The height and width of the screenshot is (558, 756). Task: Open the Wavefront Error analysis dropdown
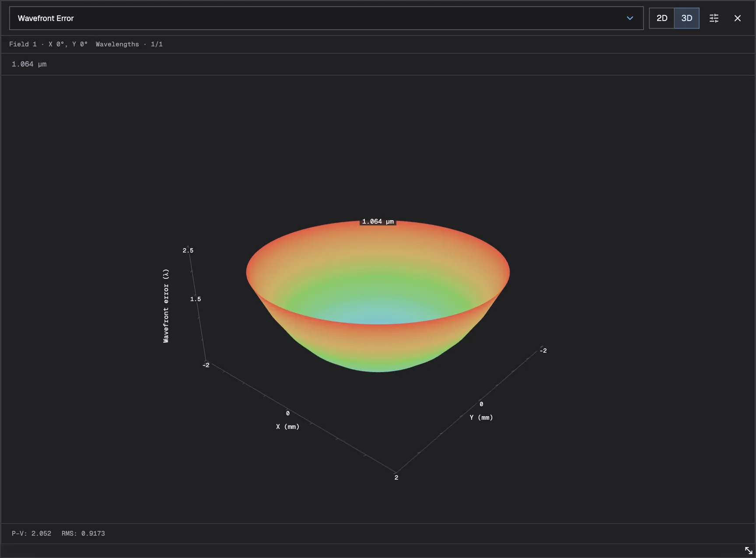pos(326,18)
